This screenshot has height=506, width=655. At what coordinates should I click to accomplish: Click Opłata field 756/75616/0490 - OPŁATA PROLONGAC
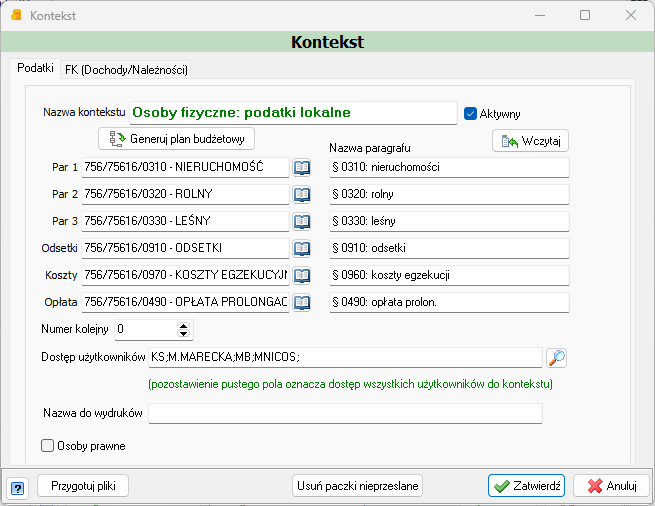click(185, 302)
